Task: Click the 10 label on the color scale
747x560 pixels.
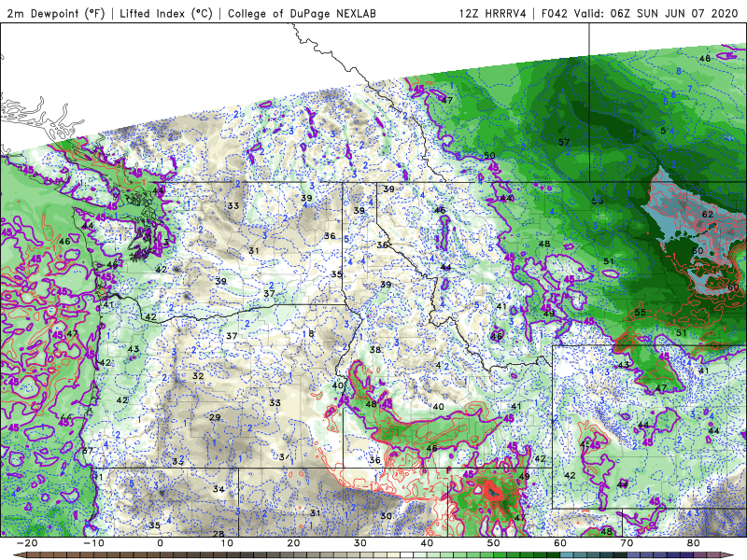Action: click(227, 543)
